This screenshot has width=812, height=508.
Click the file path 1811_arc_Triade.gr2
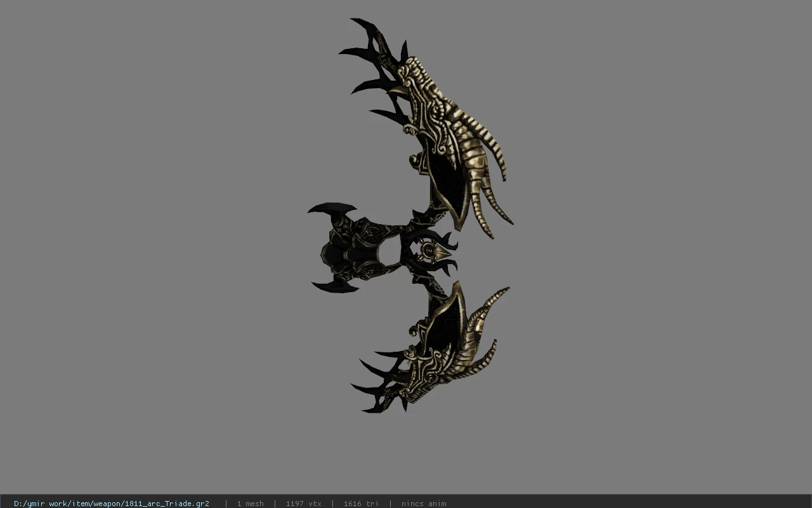click(112, 504)
